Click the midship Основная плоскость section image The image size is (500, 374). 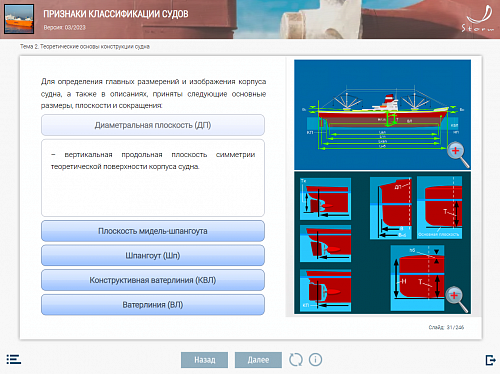pyautogui.click(x=439, y=207)
